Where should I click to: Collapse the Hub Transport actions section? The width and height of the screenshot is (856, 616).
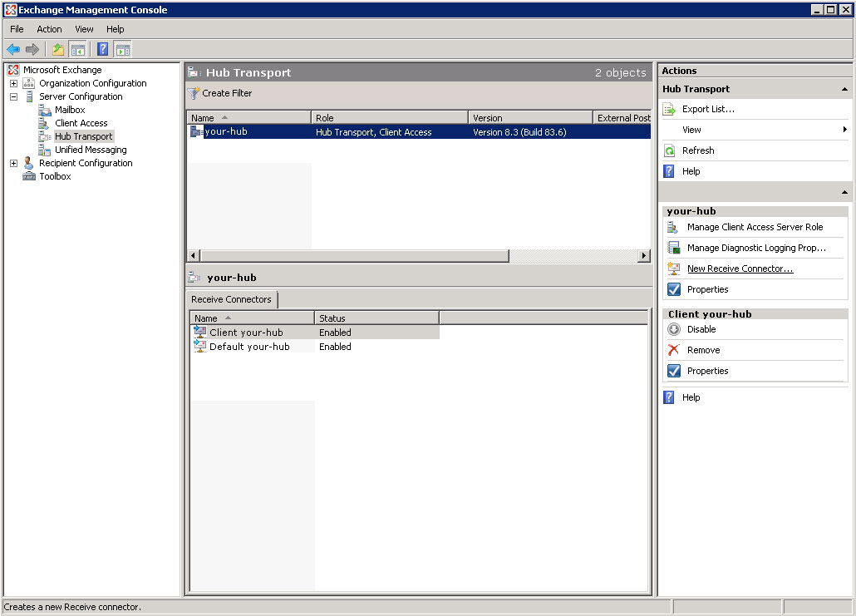click(x=844, y=89)
